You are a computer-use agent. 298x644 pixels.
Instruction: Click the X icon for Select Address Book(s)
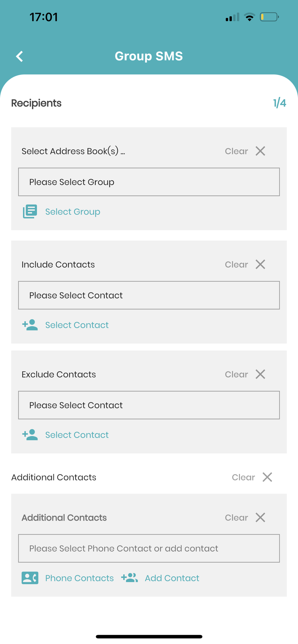click(x=260, y=151)
